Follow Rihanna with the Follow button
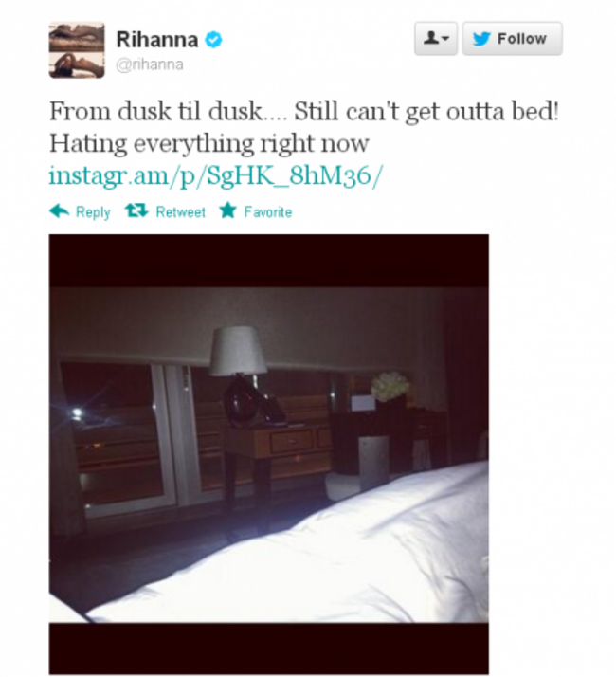Viewport: 616px width, 677px height. pos(512,39)
